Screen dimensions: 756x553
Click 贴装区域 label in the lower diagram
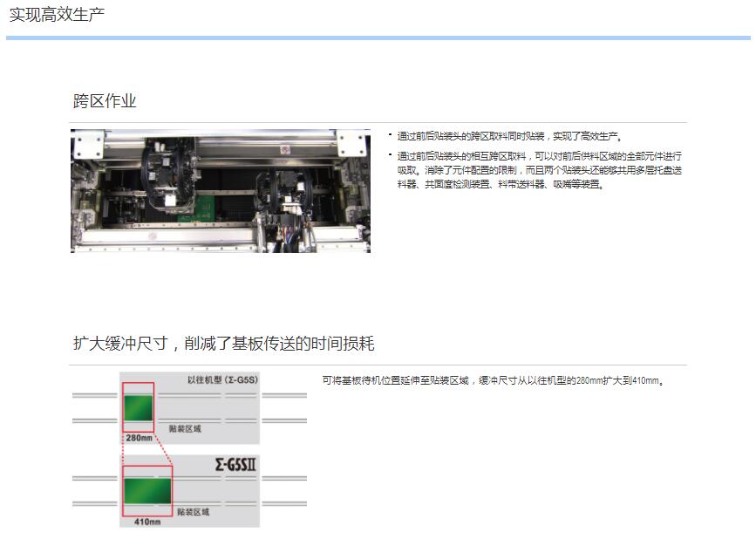tap(193, 512)
